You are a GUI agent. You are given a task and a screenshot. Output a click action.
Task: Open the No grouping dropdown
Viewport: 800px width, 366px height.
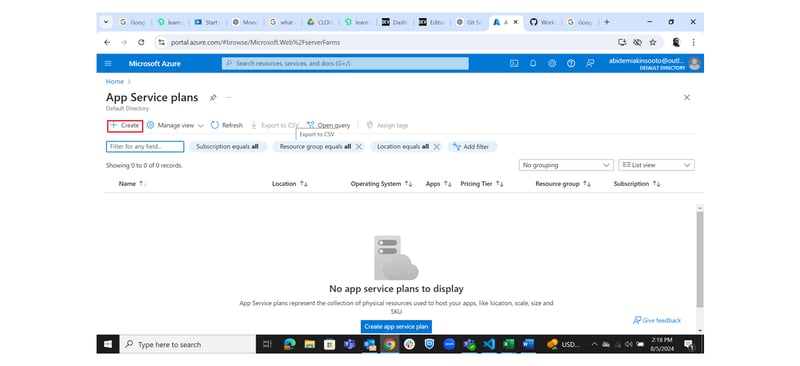[566, 165]
